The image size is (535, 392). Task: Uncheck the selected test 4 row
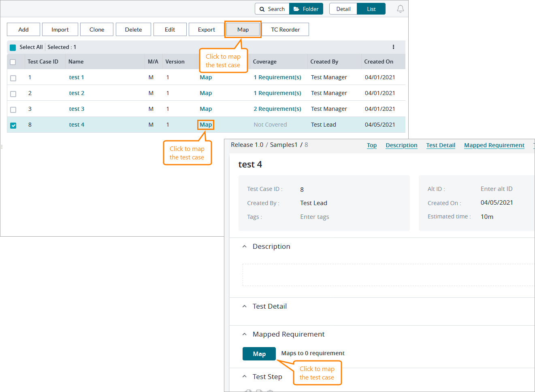click(x=13, y=125)
